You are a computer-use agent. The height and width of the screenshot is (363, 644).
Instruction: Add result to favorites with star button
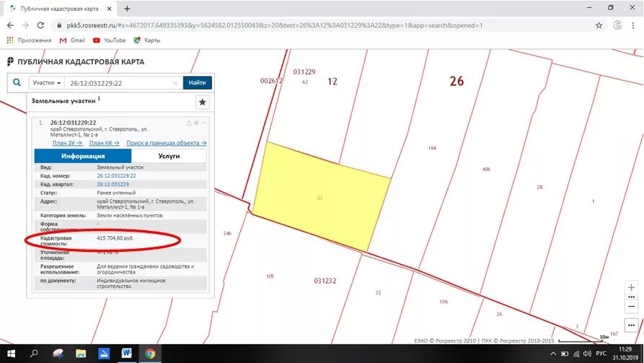(202, 102)
